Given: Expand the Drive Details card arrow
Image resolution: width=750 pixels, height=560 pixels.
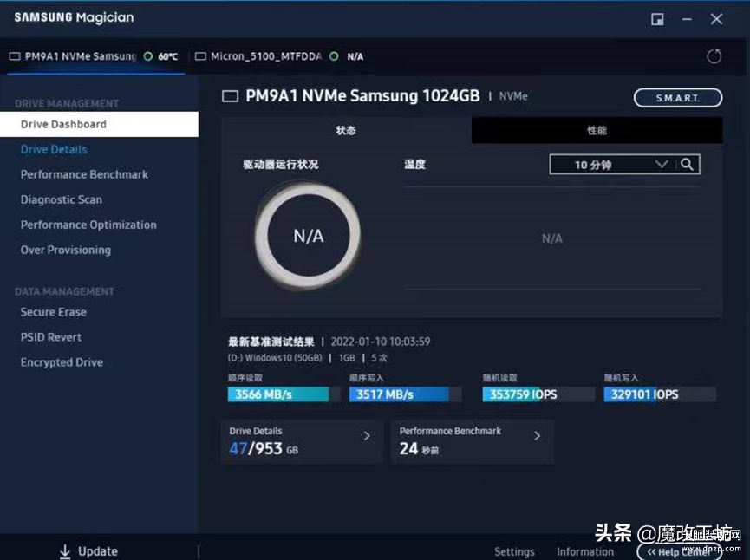Looking at the screenshot, I should coord(367,436).
